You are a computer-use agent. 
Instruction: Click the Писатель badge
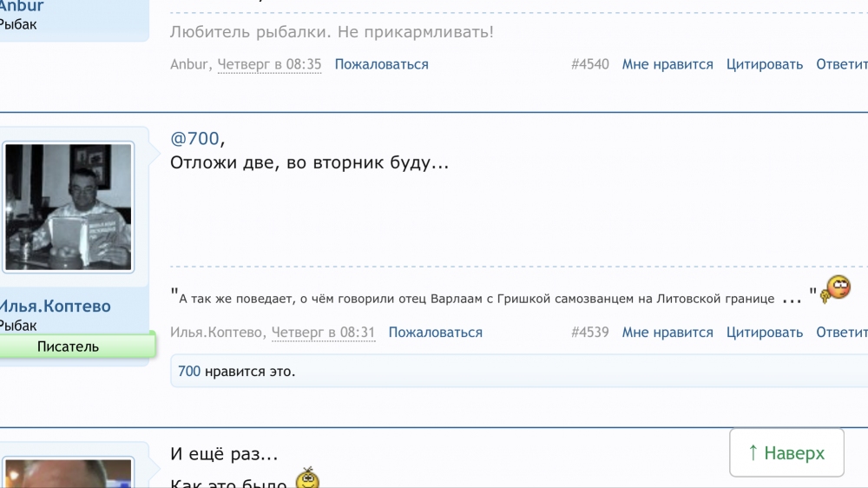point(69,346)
